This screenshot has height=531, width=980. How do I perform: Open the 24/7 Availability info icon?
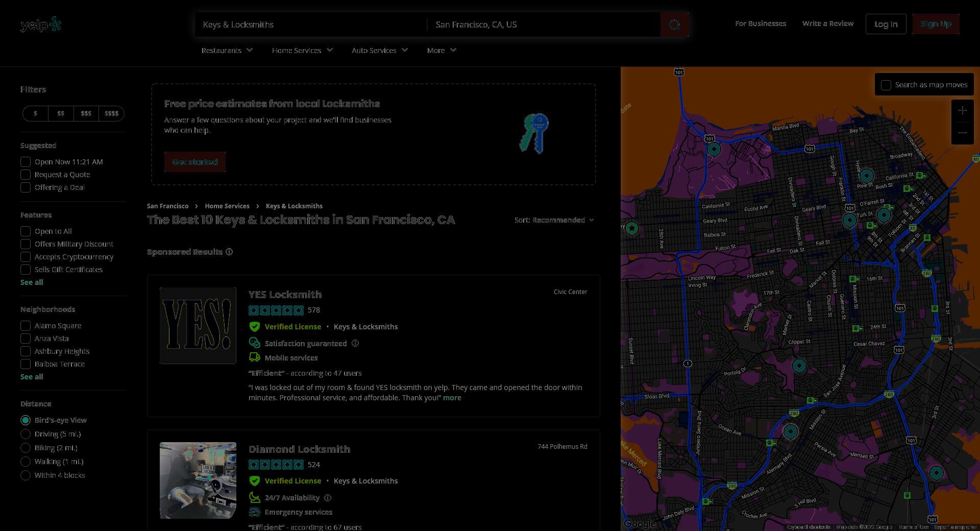(328, 497)
